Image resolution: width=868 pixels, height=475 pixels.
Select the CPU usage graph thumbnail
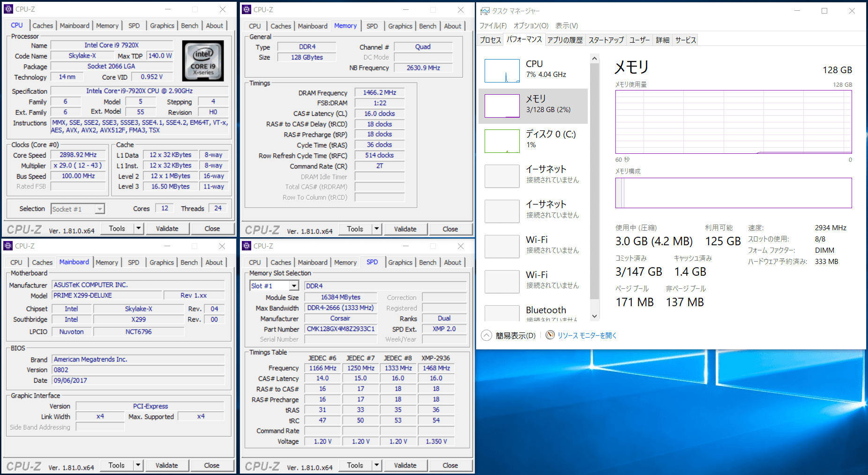(x=502, y=71)
